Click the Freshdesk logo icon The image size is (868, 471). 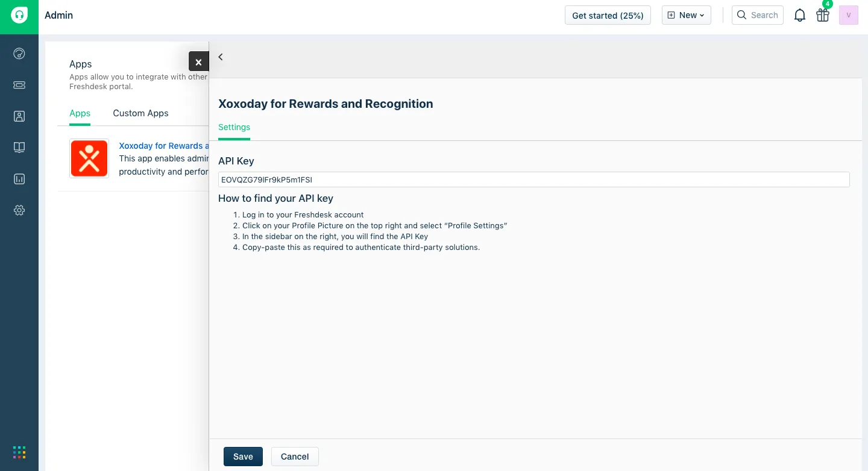[x=19, y=16]
